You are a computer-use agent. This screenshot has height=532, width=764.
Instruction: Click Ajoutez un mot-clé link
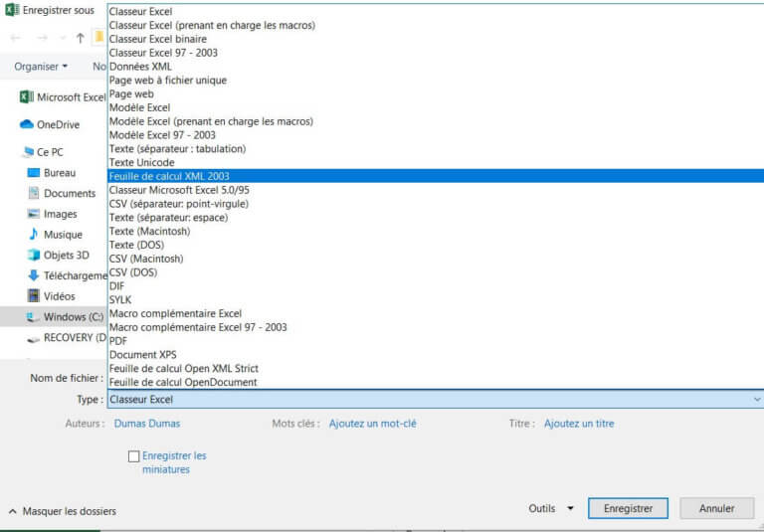point(373,424)
